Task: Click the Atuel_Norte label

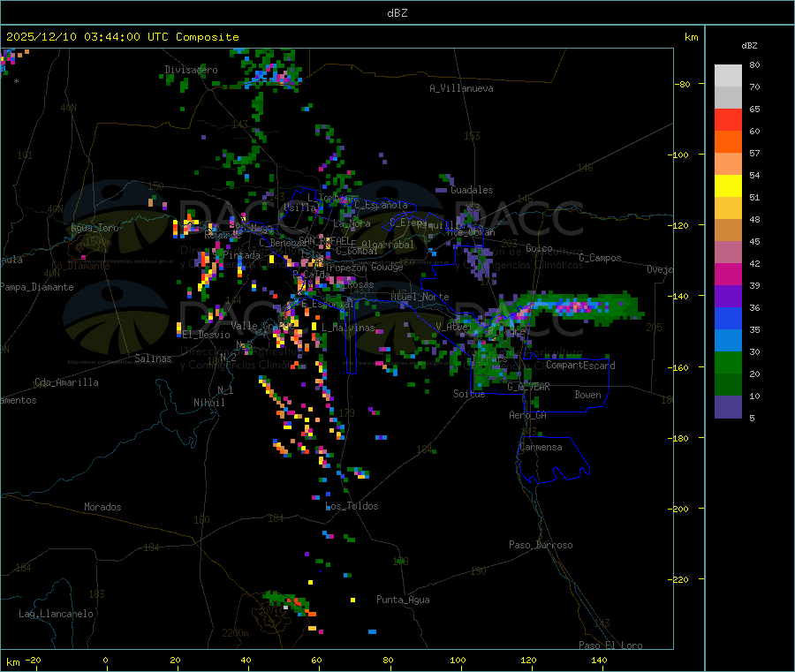Action: click(x=420, y=297)
